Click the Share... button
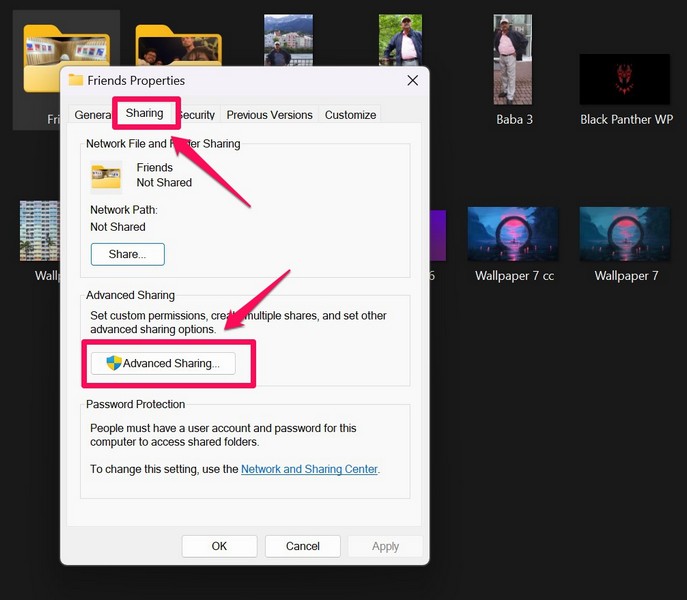 pos(127,254)
